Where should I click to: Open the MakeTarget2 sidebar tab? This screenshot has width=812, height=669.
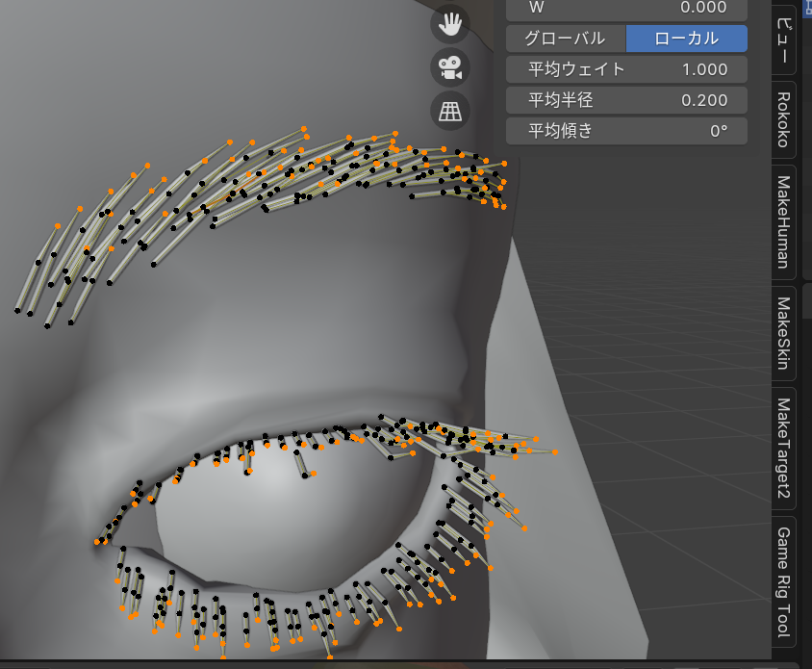click(784, 449)
